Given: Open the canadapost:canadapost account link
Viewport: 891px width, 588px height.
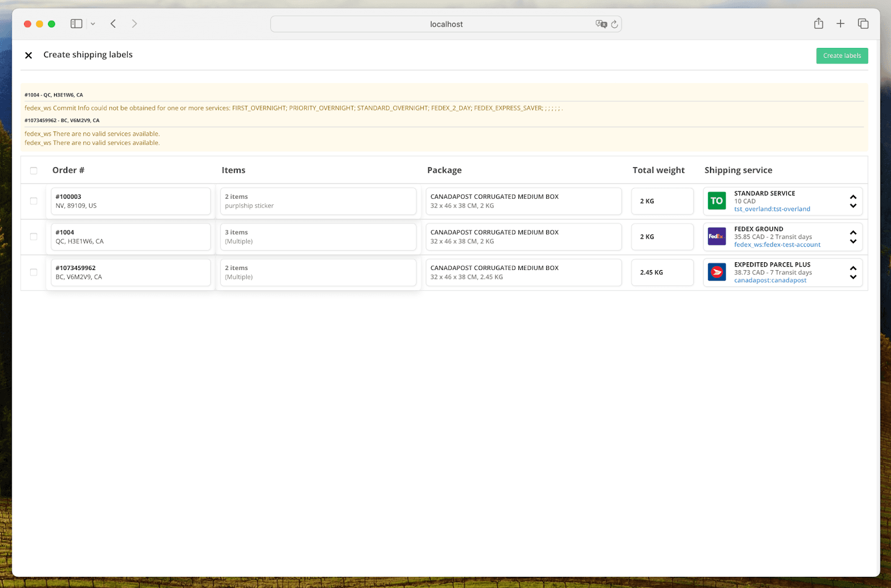Looking at the screenshot, I should tap(770, 280).
